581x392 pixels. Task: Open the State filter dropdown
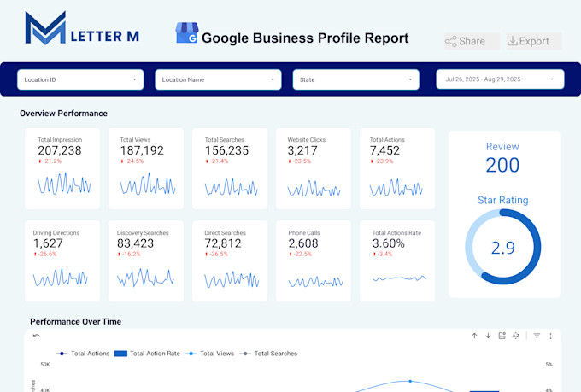[356, 79]
